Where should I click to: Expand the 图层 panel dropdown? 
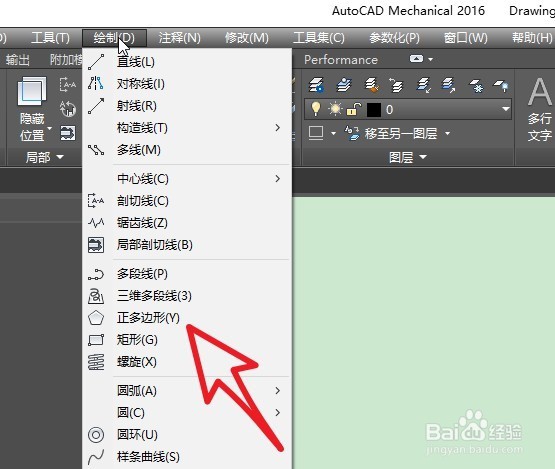(407, 157)
